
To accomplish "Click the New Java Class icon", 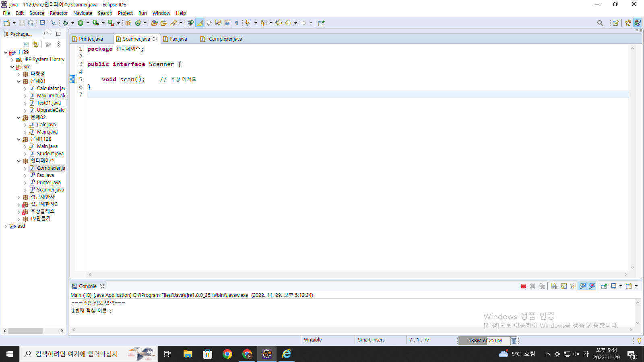I will tap(138, 23).
